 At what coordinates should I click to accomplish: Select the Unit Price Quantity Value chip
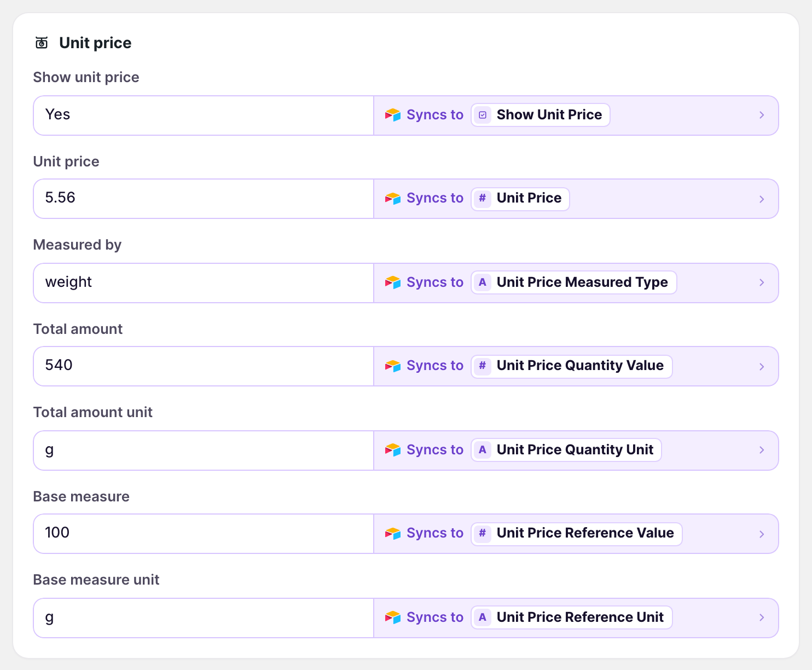point(572,366)
